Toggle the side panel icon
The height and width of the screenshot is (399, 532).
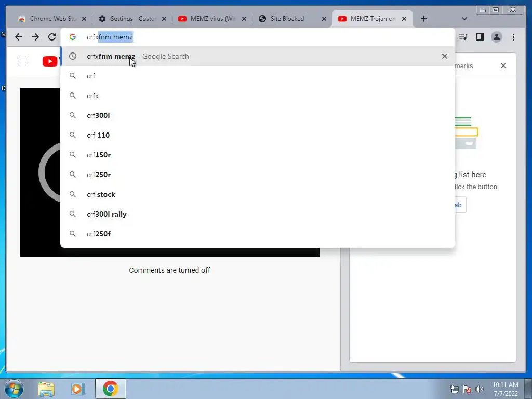pyautogui.click(x=480, y=37)
